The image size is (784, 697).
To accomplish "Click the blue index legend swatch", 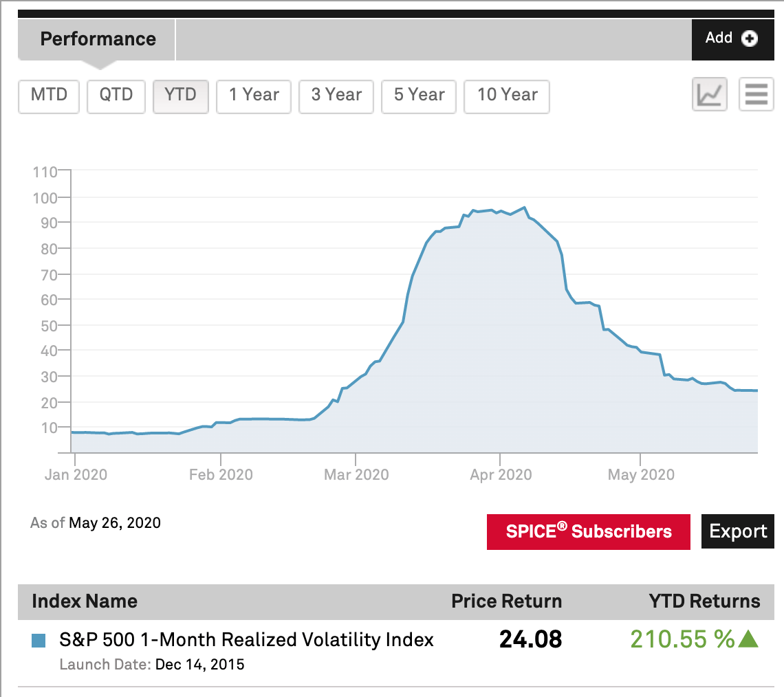I will coord(39,640).
